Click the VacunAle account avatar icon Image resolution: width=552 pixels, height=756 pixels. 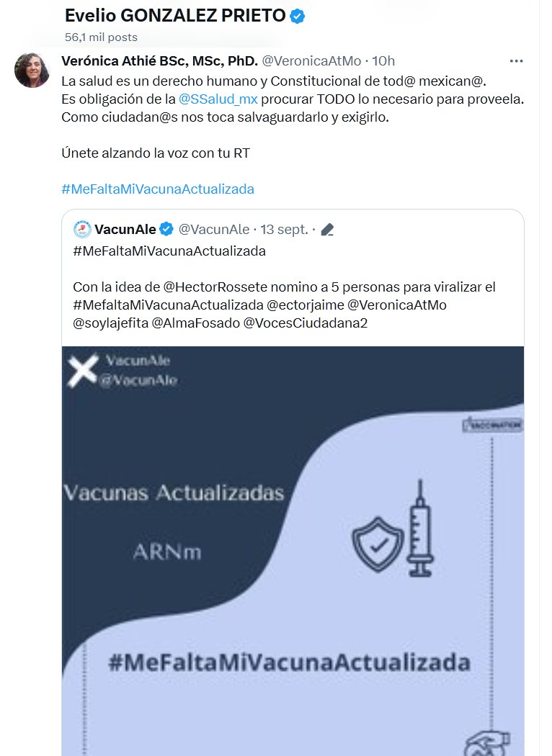[x=81, y=230]
